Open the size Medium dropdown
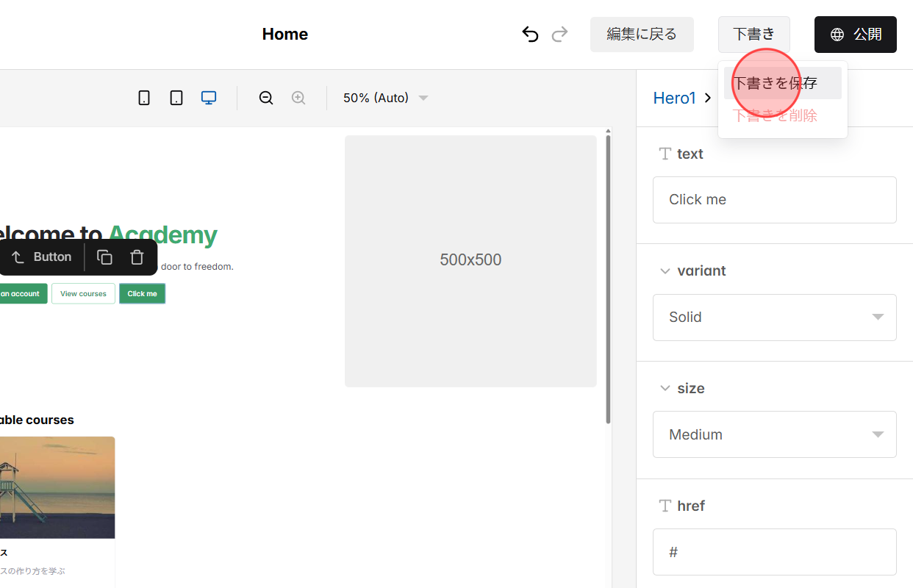 [x=774, y=434]
